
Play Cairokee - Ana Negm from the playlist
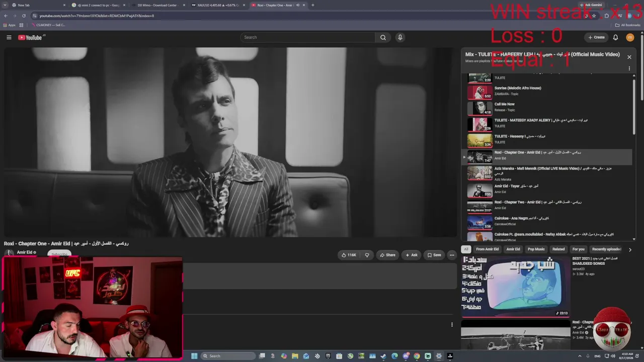[547, 222]
